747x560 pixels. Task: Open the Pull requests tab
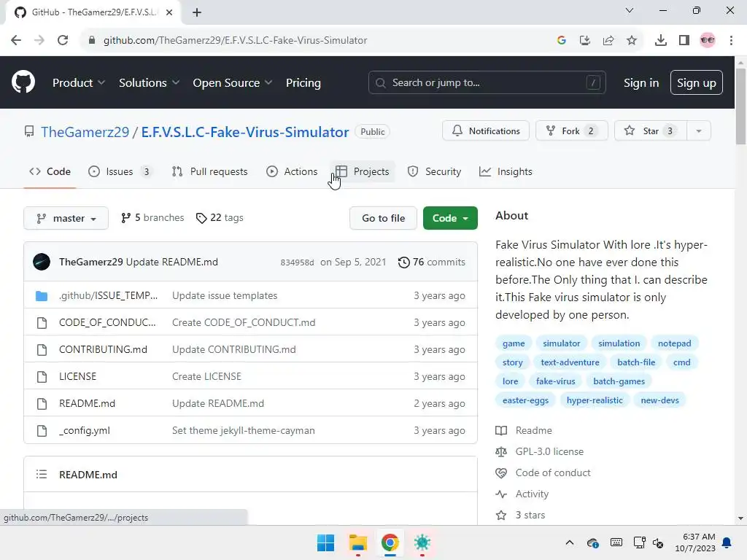point(209,171)
